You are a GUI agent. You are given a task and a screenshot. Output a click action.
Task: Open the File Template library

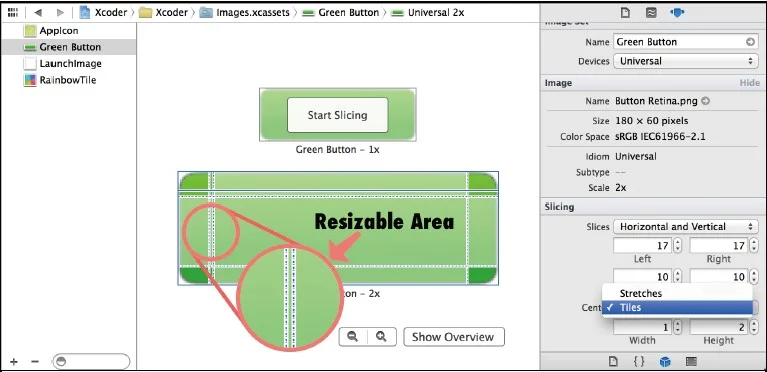[613, 361]
